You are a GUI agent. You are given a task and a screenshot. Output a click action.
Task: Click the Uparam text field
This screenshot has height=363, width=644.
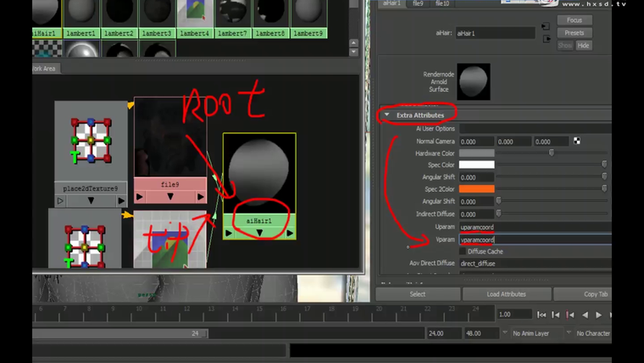(x=534, y=227)
